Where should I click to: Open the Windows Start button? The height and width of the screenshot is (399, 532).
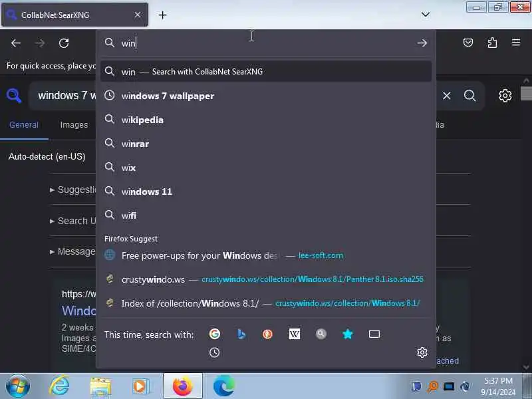pos(18,386)
